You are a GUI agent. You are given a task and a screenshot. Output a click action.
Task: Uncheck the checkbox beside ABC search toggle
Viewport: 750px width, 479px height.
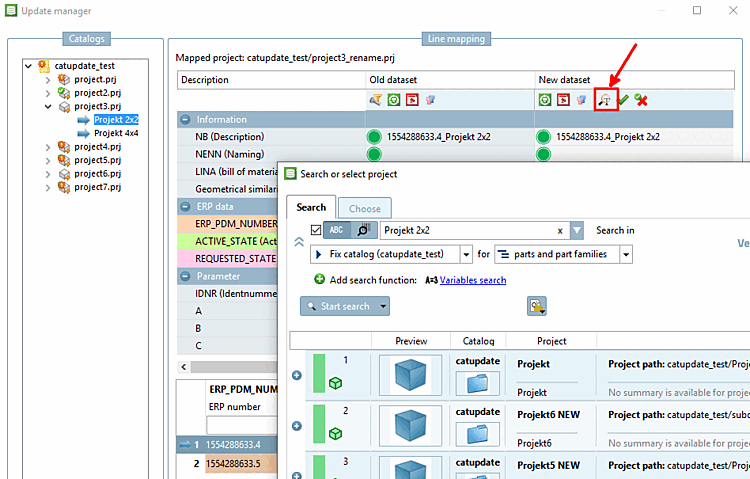point(316,230)
